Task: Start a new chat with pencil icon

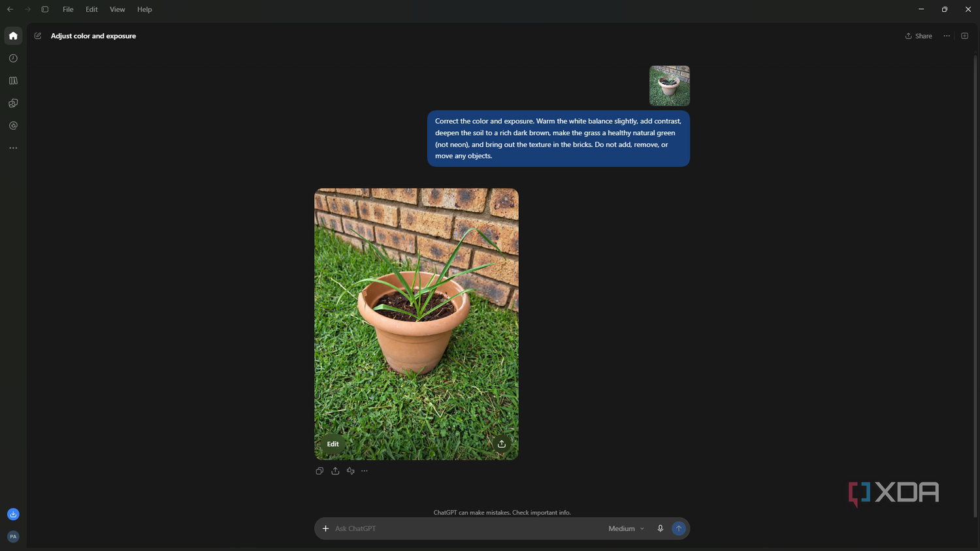Action: (38, 36)
